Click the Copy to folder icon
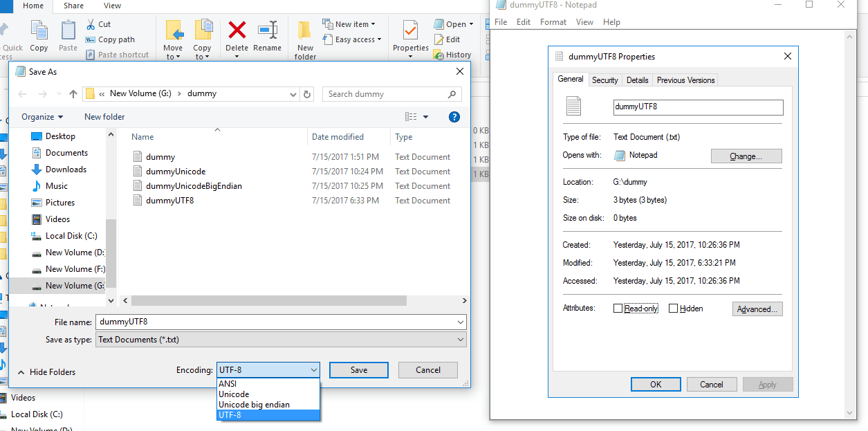This screenshot has height=431, width=868. coord(203,31)
